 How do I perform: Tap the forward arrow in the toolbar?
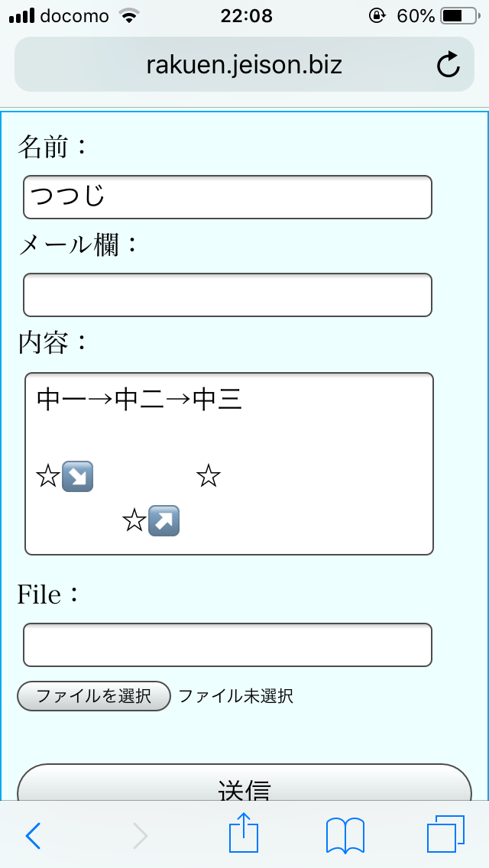[140, 835]
